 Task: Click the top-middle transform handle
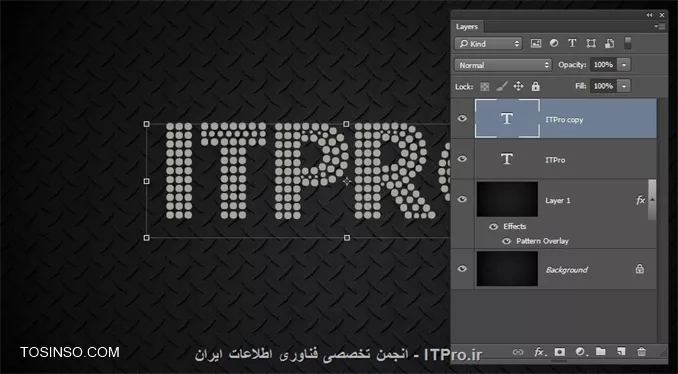[346, 124]
